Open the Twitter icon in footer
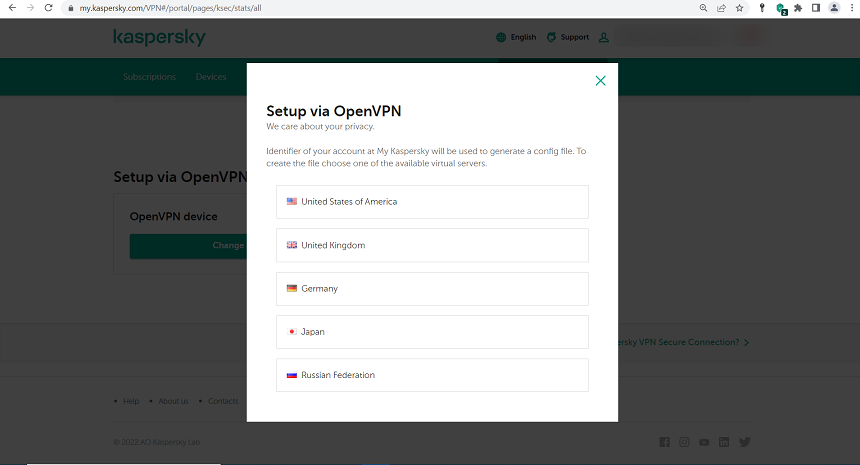860x465 pixels. click(x=744, y=442)
